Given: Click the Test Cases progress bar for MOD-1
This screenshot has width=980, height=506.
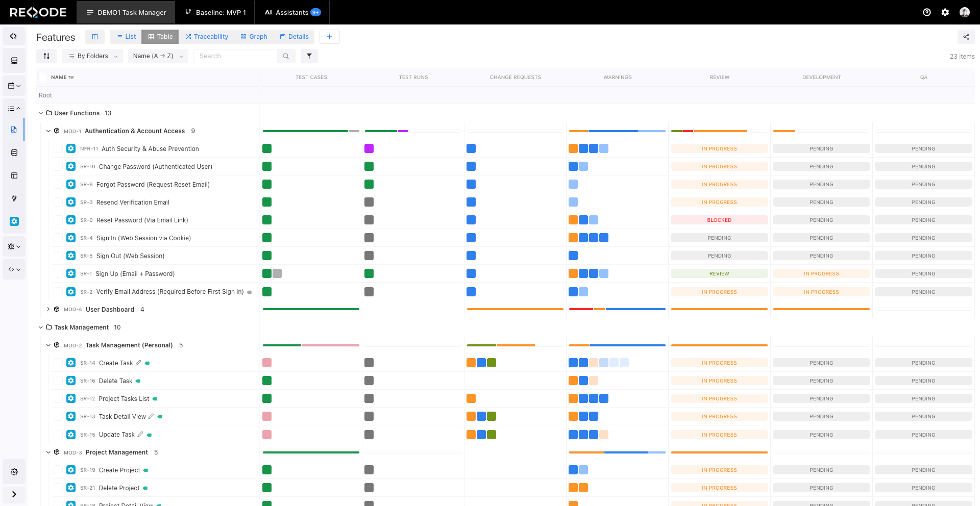Looking at the screenshot, I should [310, 131].
